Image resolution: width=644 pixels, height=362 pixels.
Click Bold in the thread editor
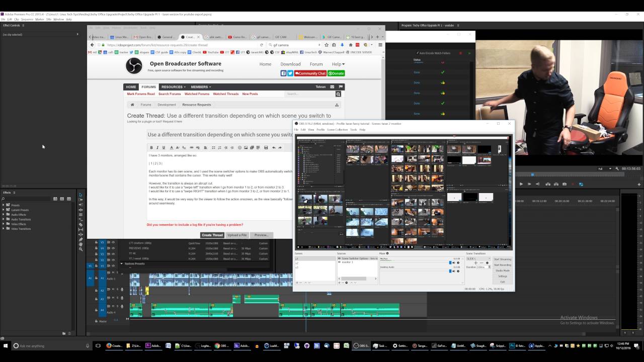tap(151, 147)
